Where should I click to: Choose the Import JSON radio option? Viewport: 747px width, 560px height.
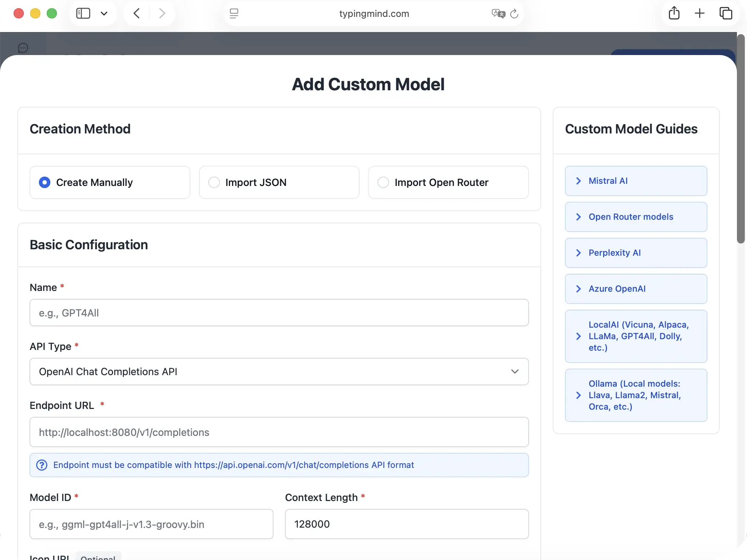214,182
